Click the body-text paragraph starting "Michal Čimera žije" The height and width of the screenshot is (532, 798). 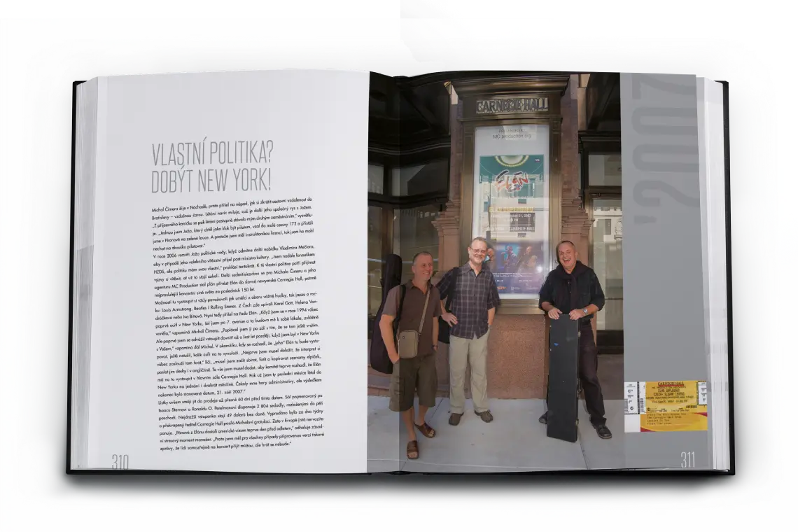[x=233, y=224]
